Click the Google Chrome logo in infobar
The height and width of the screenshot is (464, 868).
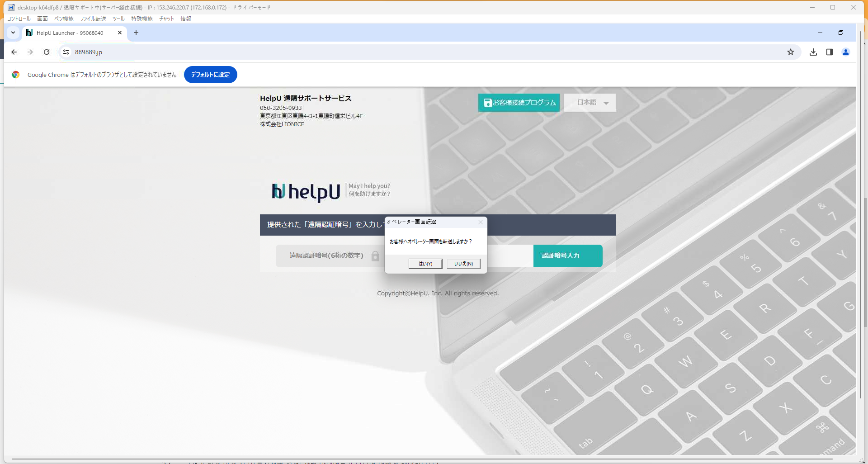16,75
